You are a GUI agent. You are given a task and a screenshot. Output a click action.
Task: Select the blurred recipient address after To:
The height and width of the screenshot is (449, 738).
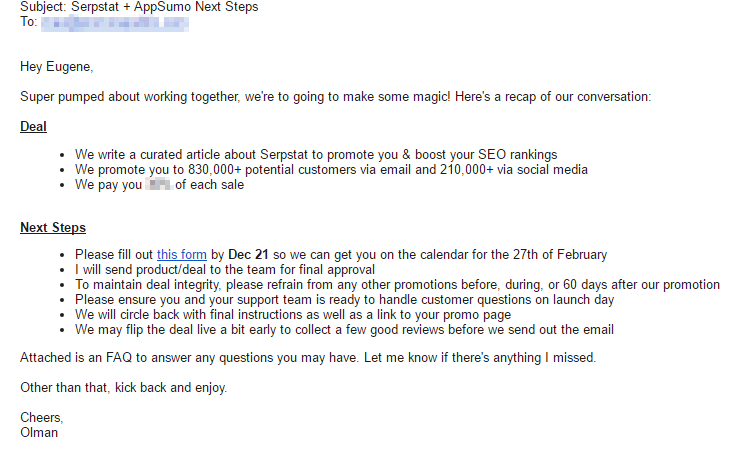(x=115, y=24)
